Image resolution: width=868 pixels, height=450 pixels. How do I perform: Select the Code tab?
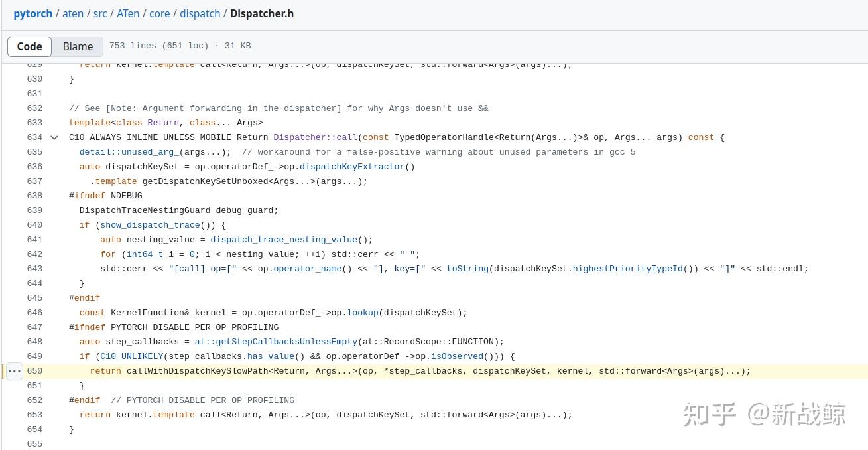point(29,46)
